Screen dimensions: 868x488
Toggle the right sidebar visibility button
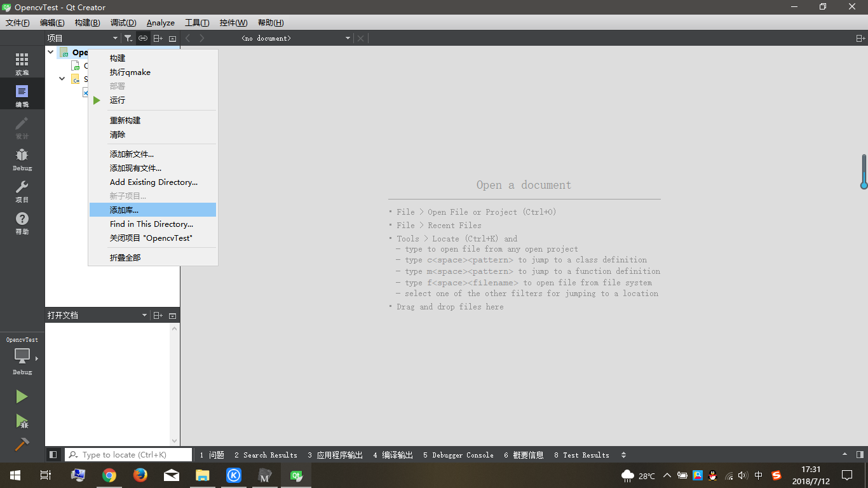860,455
